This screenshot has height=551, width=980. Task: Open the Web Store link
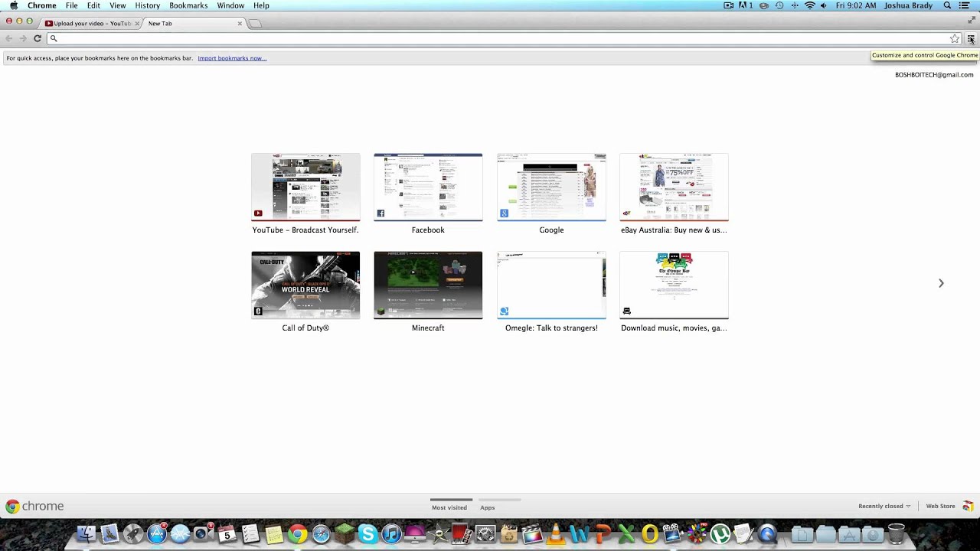click(x=940, y=506)
